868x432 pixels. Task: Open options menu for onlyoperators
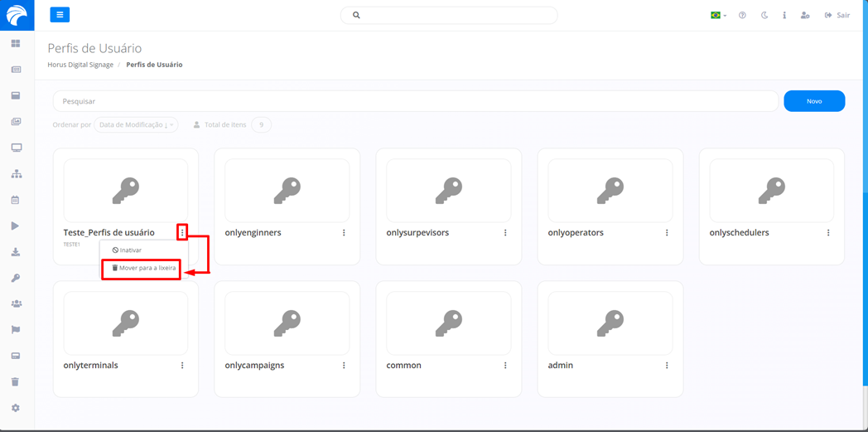click(667, 233)
